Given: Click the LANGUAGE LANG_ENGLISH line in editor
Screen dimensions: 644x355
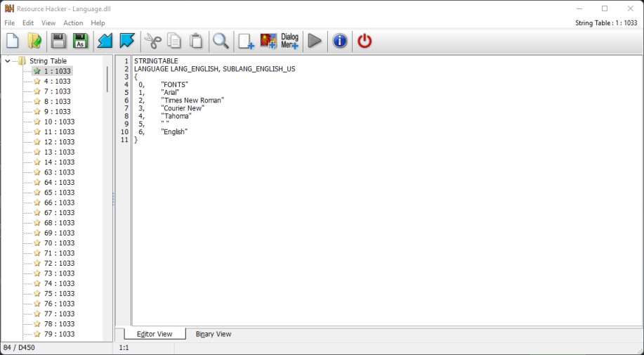Looking at the screenshot, I should [215, 69].
